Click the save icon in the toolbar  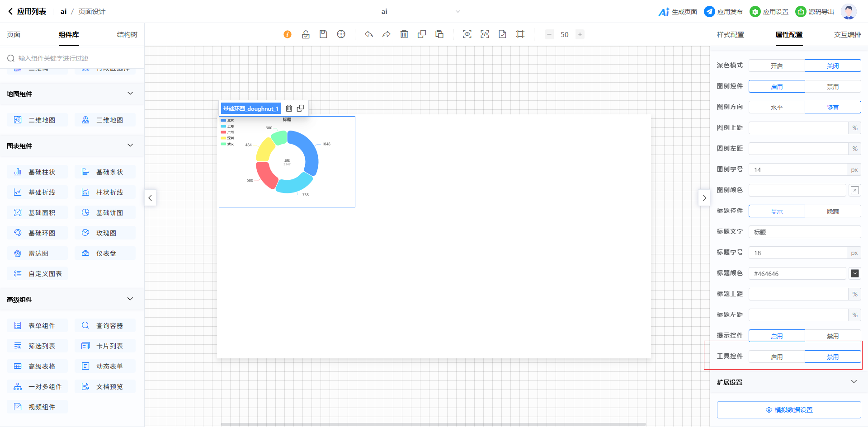(323, 34)
